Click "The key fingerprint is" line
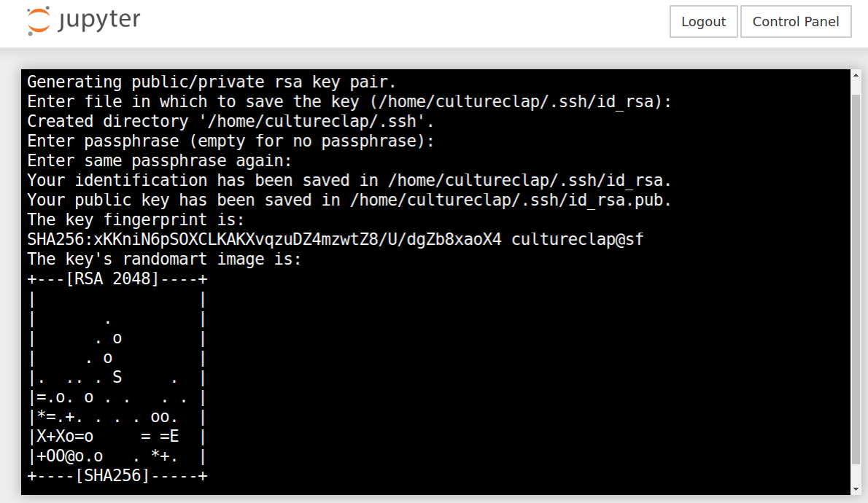 tap(136, 219)
